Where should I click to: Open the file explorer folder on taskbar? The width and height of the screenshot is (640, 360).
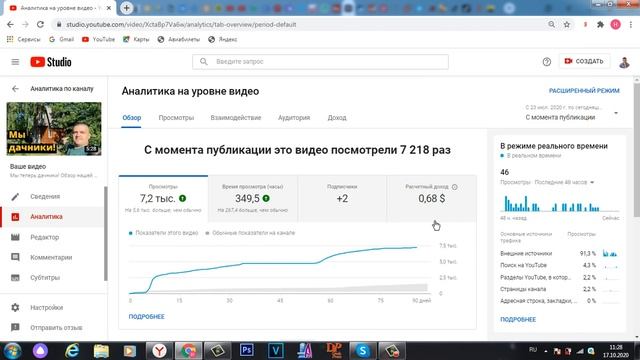[x=101, y=351]
